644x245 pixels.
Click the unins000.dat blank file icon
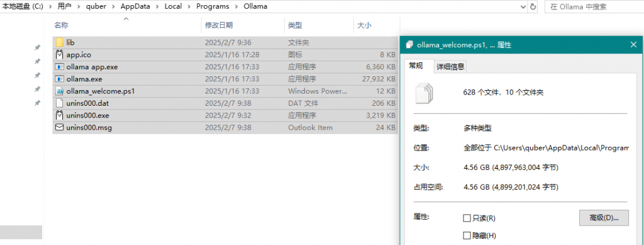(59, 103)
